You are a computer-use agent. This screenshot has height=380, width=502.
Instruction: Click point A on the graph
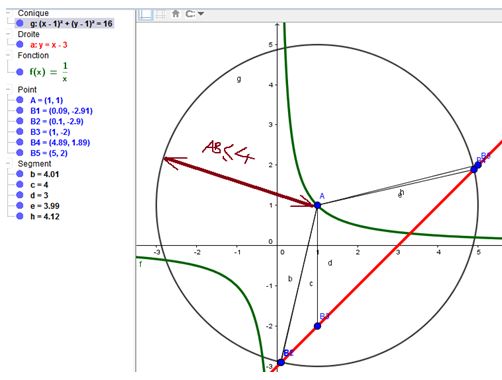pos(318,205)
